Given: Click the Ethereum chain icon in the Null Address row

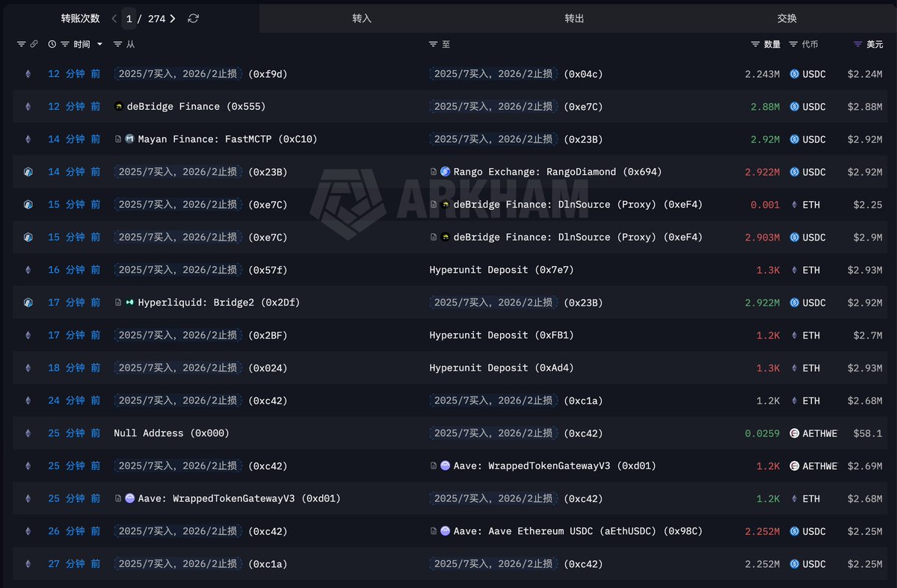Looking at the screenshot, I should [28, 433].
